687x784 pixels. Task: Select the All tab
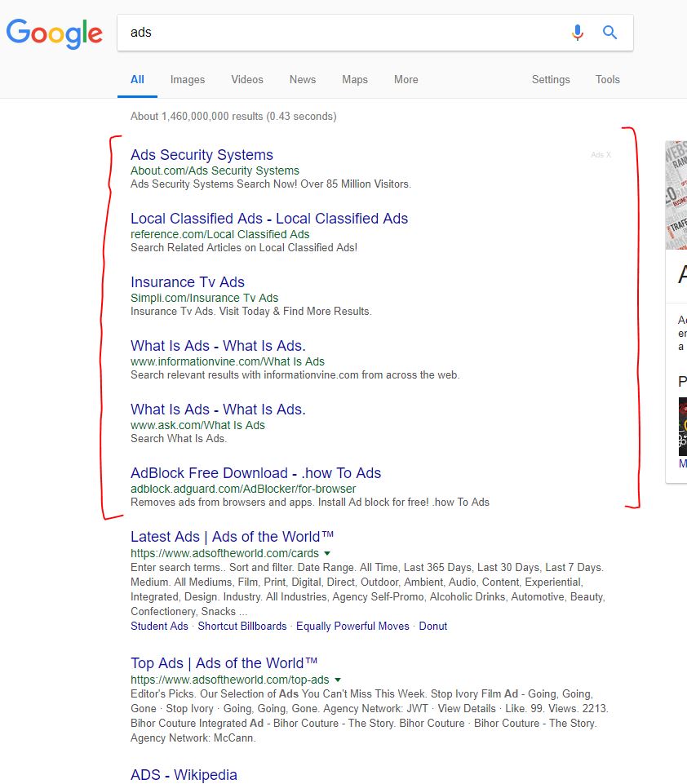click(137, 79)
